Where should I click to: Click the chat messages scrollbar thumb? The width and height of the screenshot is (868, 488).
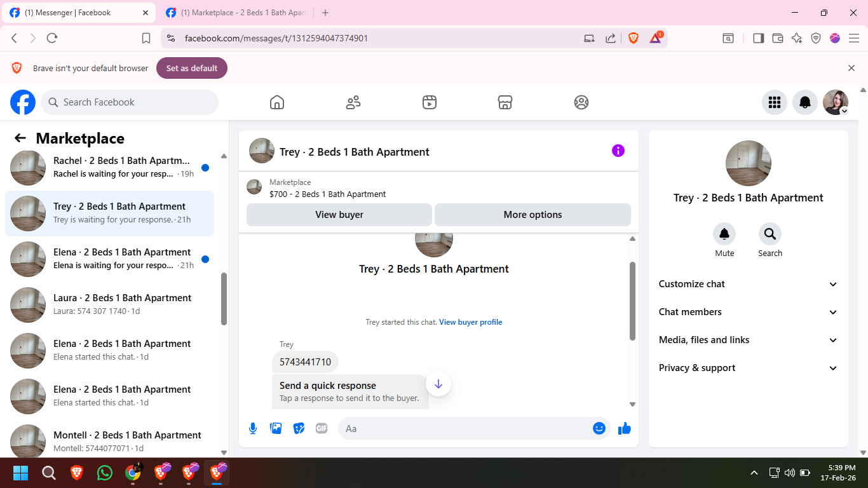tap(632, 301)
